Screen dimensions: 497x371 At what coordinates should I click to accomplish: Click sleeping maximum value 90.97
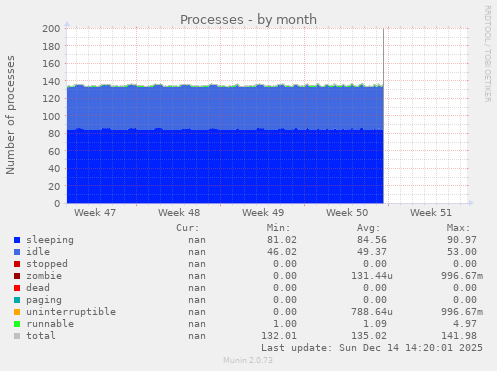coord(462,240)
